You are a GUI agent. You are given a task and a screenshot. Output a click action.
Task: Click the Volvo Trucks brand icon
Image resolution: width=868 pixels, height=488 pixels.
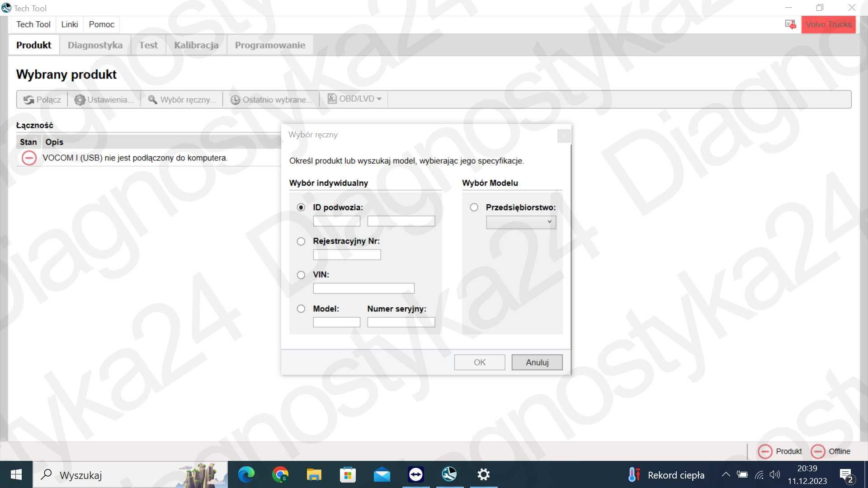(829, 24)
